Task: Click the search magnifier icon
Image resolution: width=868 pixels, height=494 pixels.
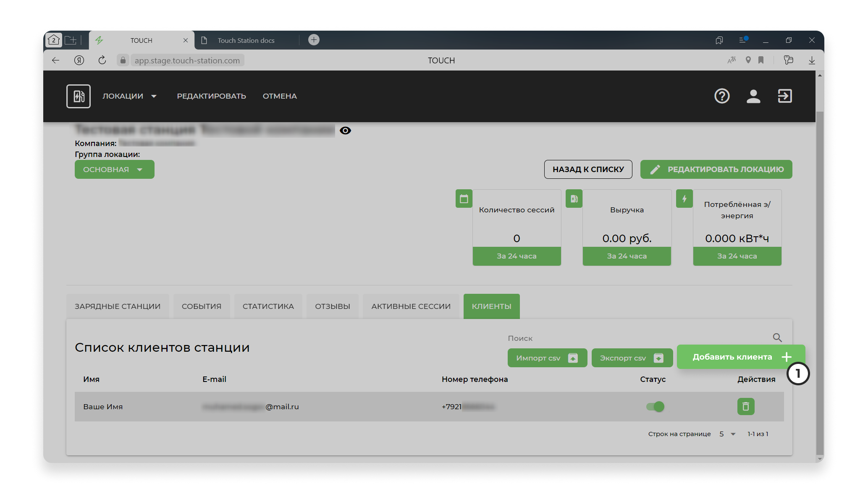Action: pos(777,337)
